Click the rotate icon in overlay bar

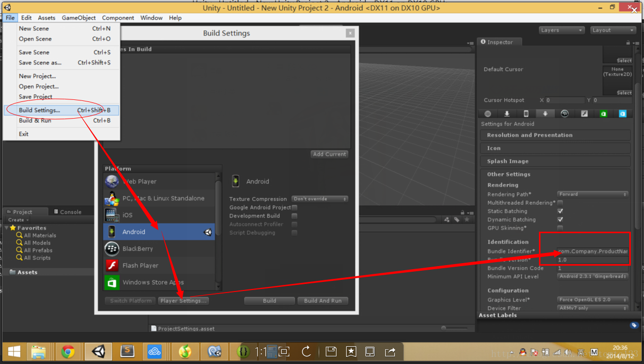[x=306, y=351]
